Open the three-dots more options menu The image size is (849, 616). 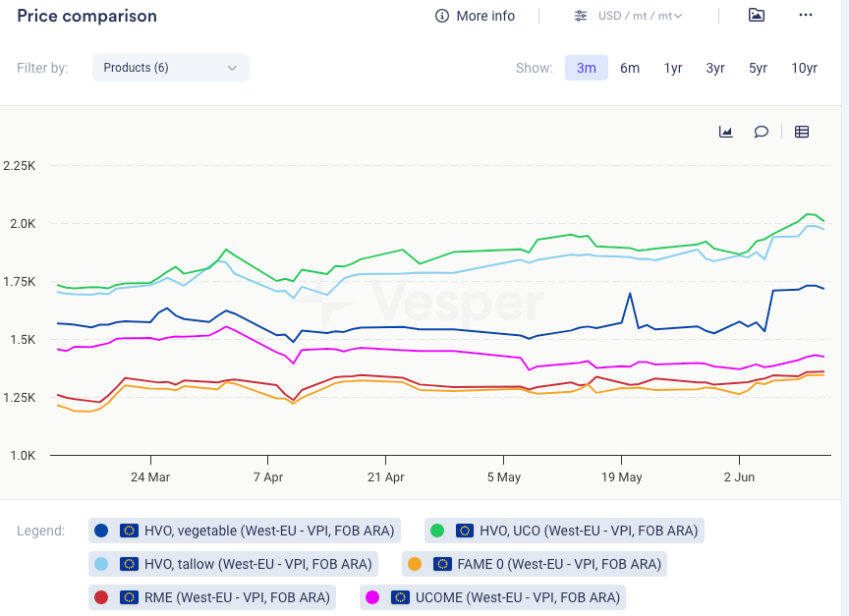tap(806, 16)
